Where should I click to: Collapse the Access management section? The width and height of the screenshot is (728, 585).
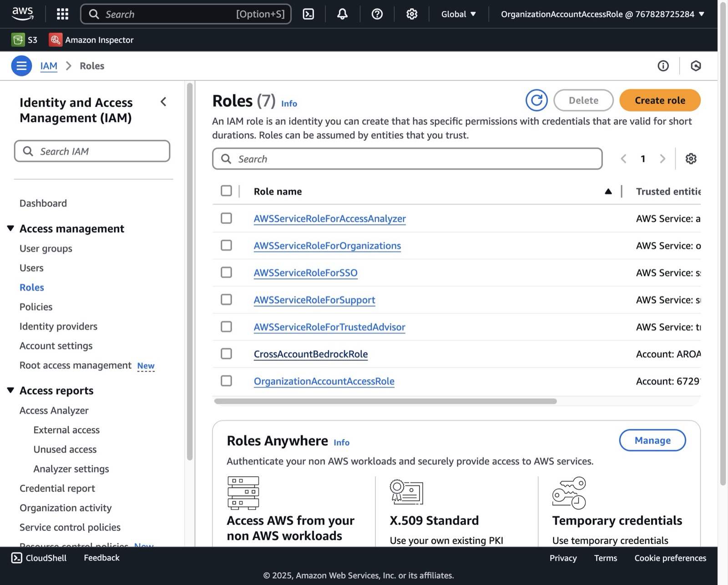(x=10, y=228)
